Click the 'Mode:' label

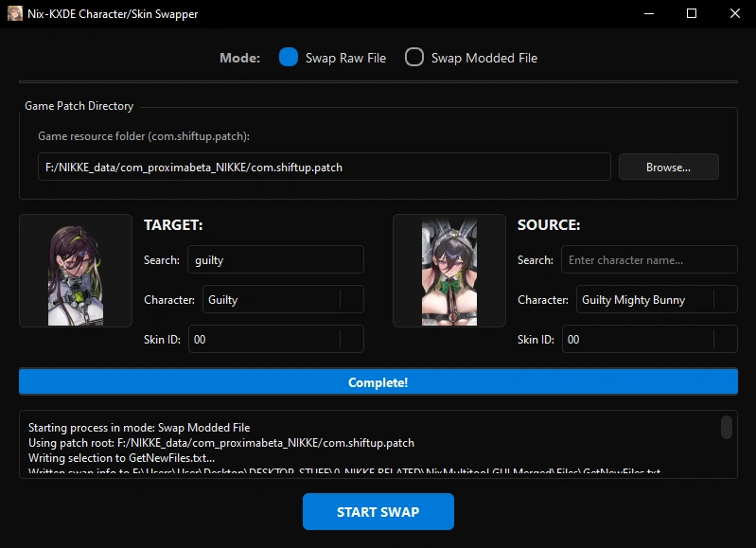[x=239, y=58]
